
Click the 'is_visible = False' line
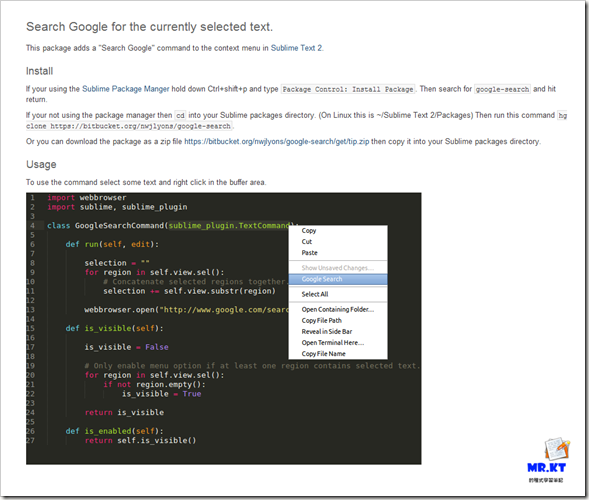pyautogui.click(x=126, y=347)
